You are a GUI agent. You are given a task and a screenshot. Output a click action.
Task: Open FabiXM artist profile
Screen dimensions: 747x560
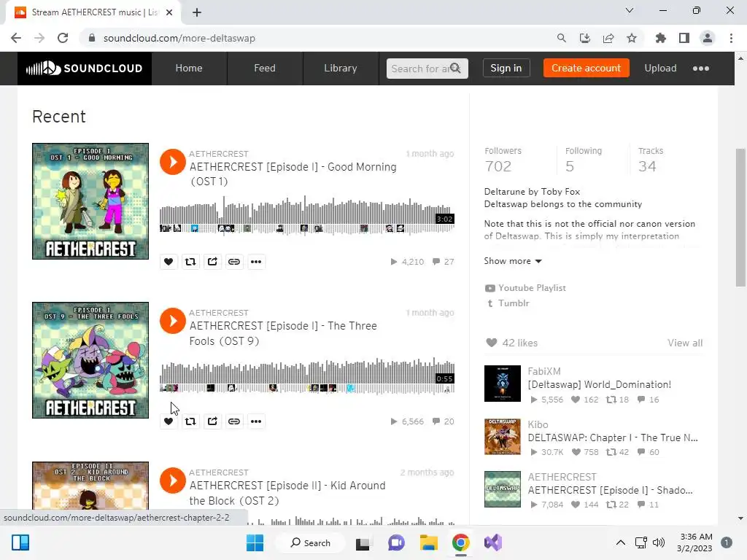pos(544,371)
